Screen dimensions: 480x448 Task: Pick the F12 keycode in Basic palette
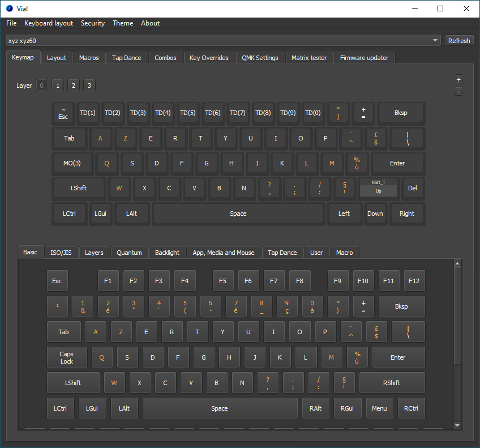(414, 281)
